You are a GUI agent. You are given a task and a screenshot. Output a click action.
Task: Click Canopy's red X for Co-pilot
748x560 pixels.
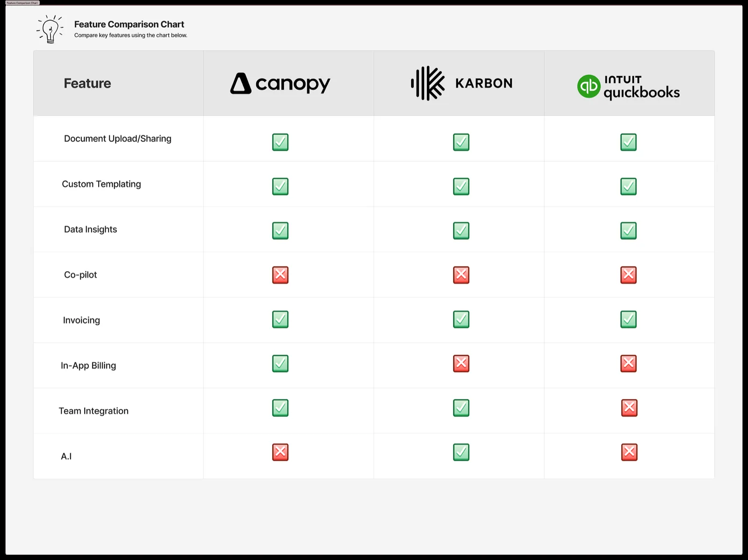point(280,275)
